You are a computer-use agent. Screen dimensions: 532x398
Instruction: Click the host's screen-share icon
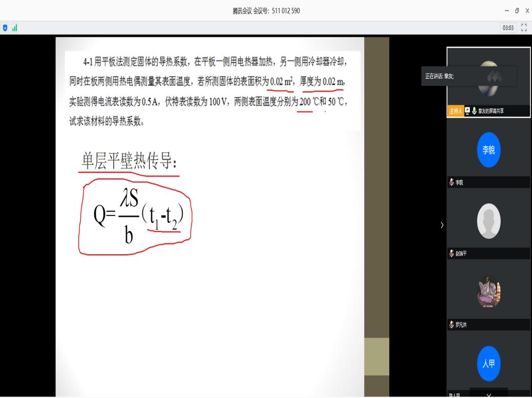click(467, 111)
